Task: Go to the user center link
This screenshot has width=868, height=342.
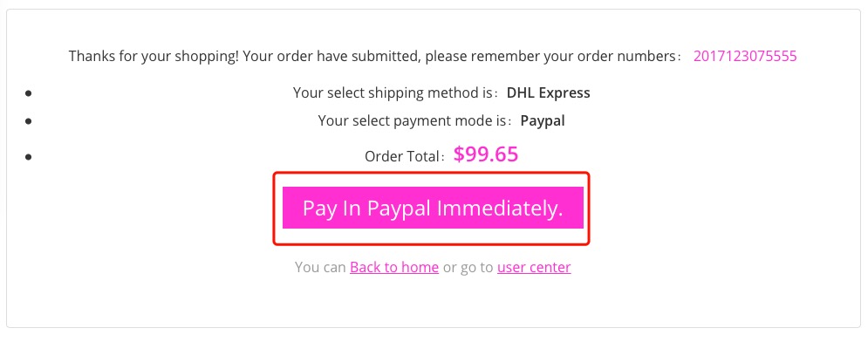Action: coord(534,267)
